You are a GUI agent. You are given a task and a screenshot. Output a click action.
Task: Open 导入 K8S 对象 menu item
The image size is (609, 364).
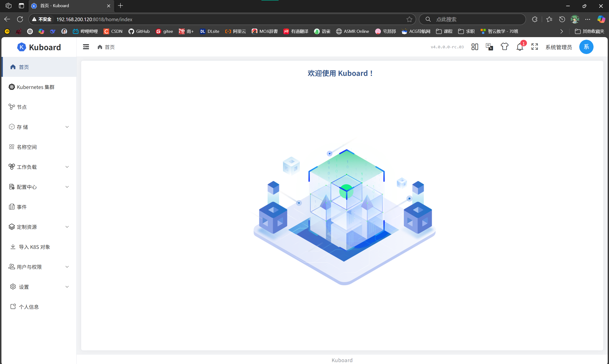pos(39,247)
